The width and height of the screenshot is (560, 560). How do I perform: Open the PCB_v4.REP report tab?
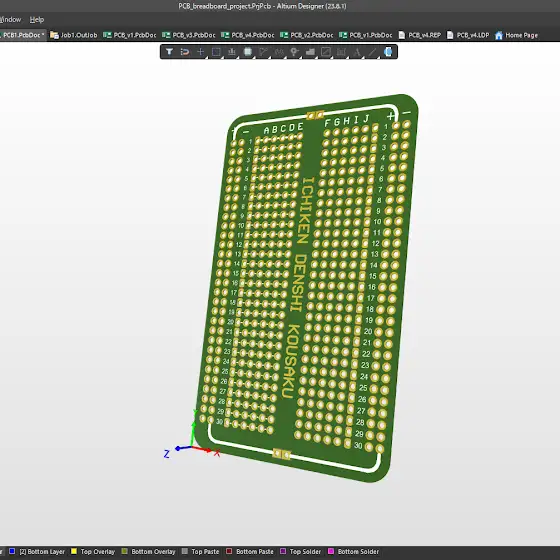[x=420, y=35]
